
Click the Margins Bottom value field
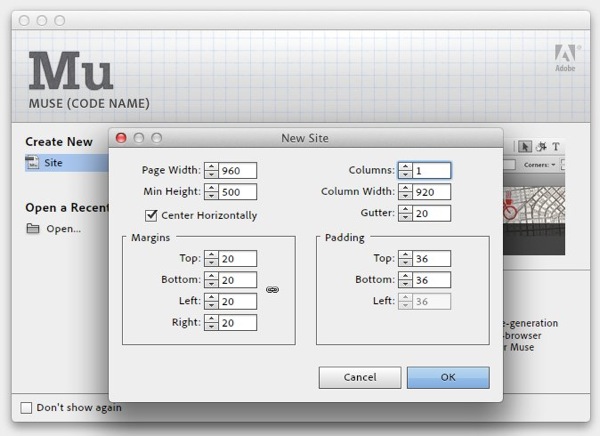pyautogui.click(x=238, y=280)
